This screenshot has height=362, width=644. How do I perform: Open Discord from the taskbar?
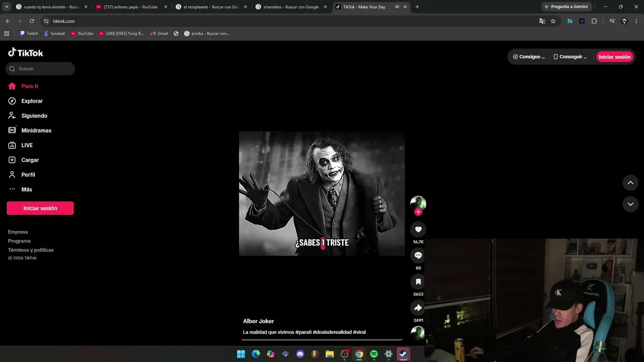[300, 354]
